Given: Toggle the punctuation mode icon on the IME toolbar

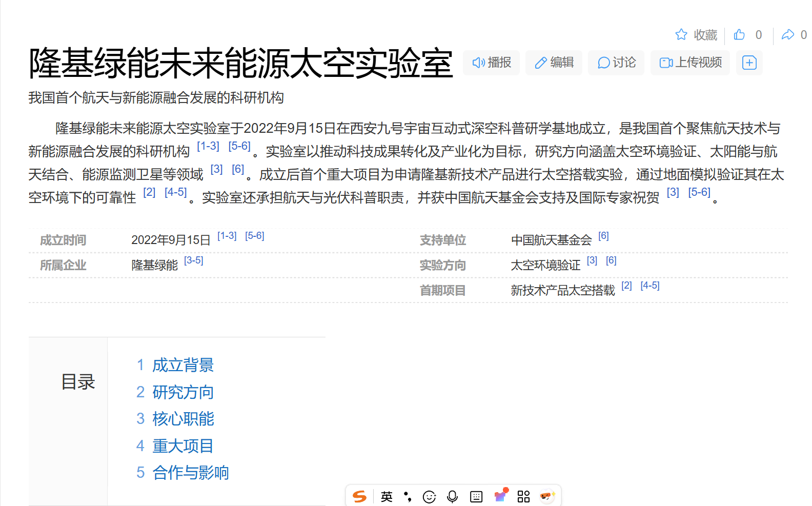Looking at the screenshot, I should (408, 496).
